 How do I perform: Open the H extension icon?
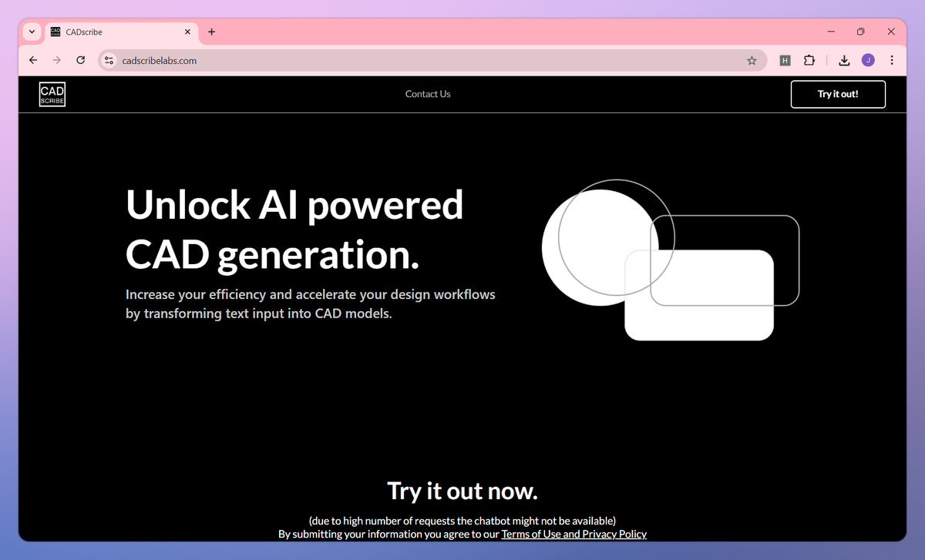785,60
